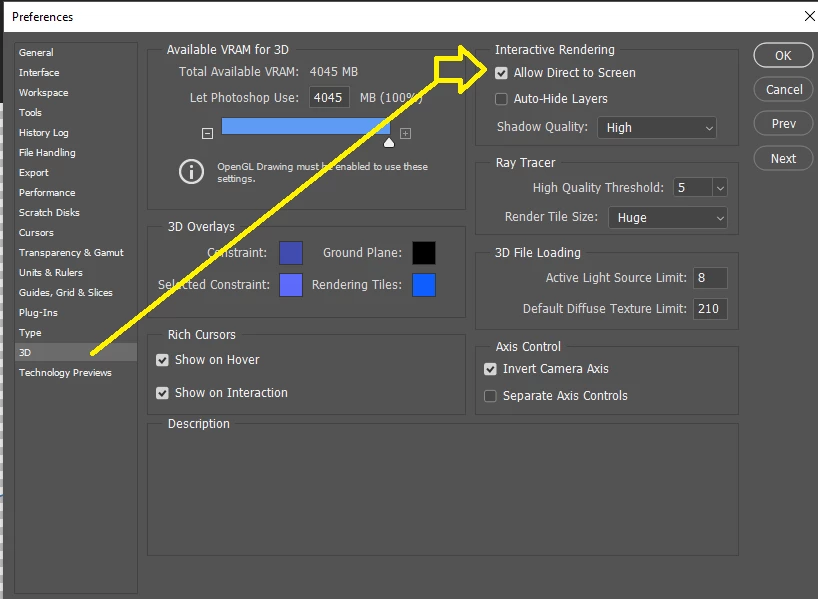Viewport: 818px width, 599px height.
Task: Click the Rendering Tiles color swatch
Action: point(424,285)
